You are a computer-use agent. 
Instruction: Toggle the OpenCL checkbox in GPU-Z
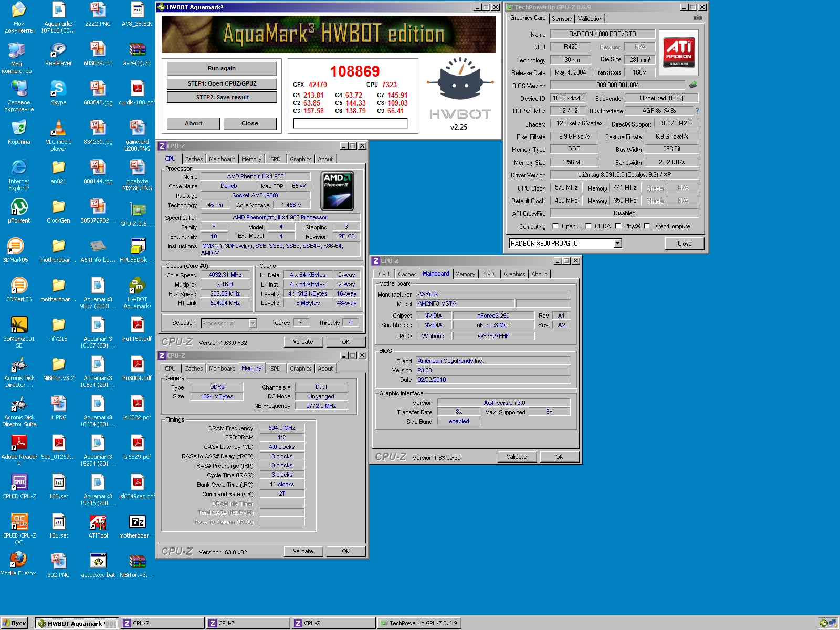point(555,226)
